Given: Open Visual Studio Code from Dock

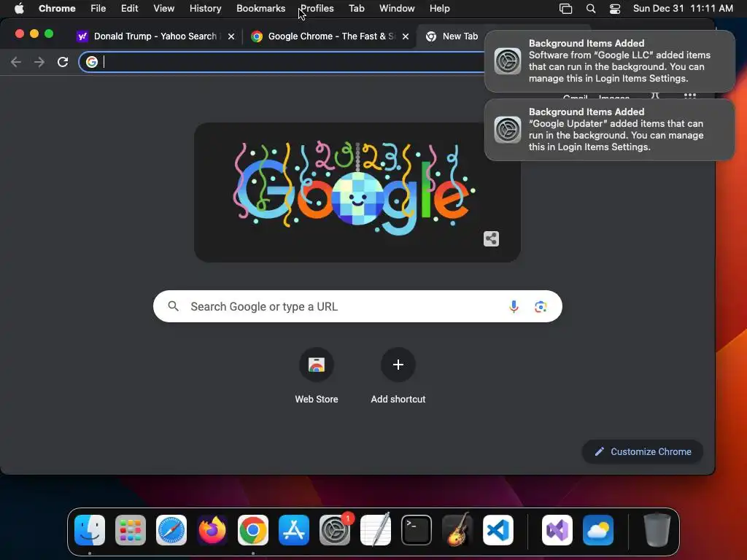Looking at the screenshot, I should click(x=498, y=530).
